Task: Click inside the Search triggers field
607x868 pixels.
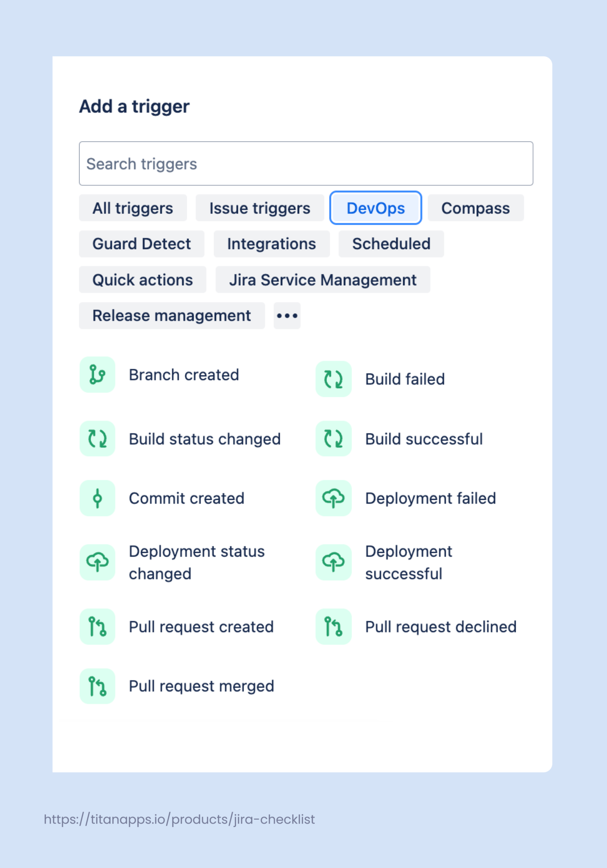Action: [x=306, y=164]
